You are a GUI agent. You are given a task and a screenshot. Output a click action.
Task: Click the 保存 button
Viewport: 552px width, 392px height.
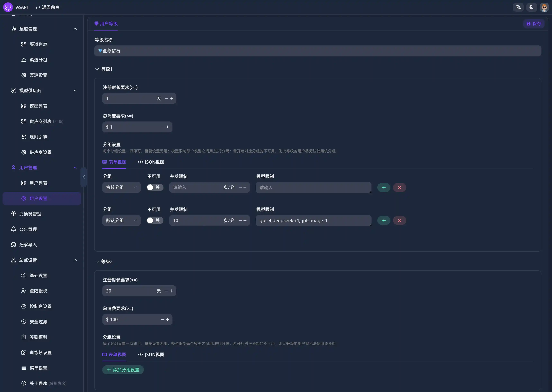(x=534, y=24)
